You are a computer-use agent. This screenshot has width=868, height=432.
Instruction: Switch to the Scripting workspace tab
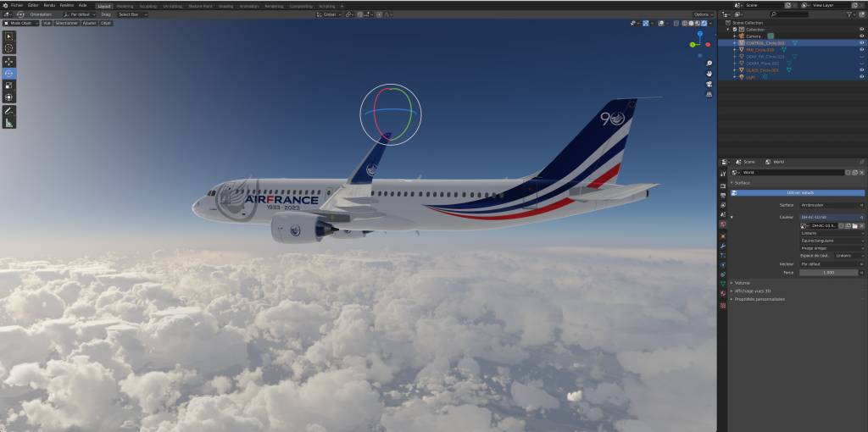tap(326, 6)
